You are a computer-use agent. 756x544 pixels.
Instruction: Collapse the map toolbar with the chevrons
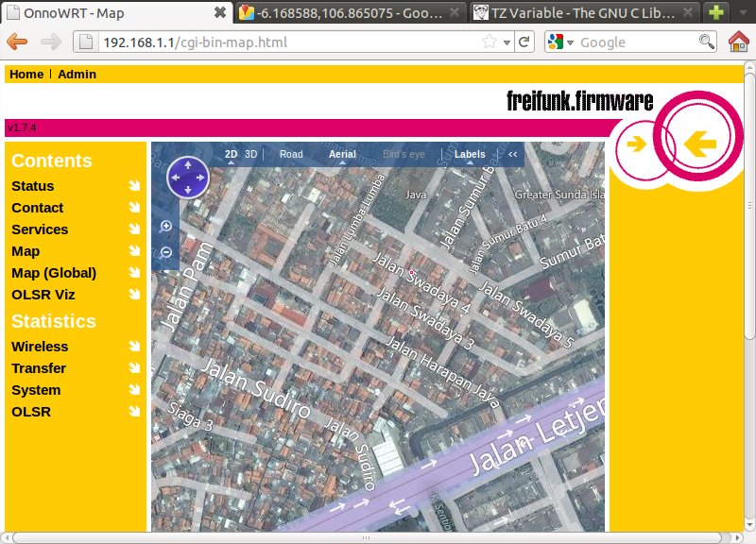pos(513,154)
